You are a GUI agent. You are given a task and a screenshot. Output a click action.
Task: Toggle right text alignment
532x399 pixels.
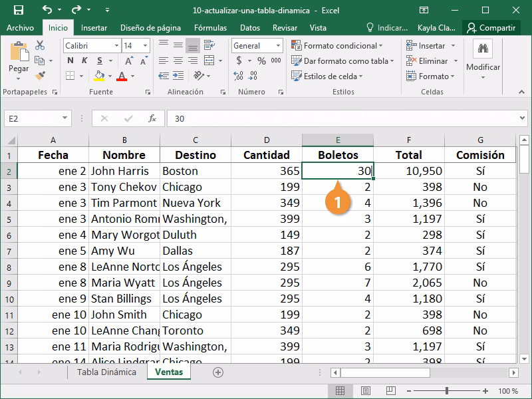coord(193,61)
